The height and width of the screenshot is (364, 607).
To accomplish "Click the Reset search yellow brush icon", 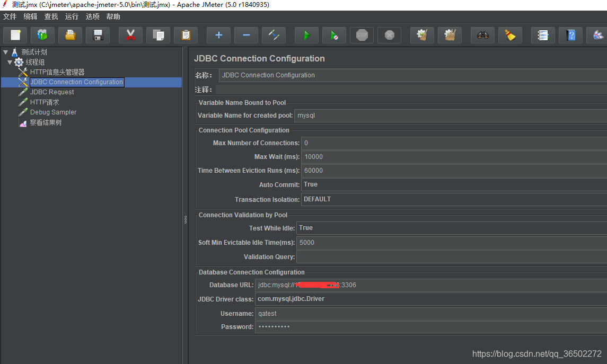I will [510, 35].
